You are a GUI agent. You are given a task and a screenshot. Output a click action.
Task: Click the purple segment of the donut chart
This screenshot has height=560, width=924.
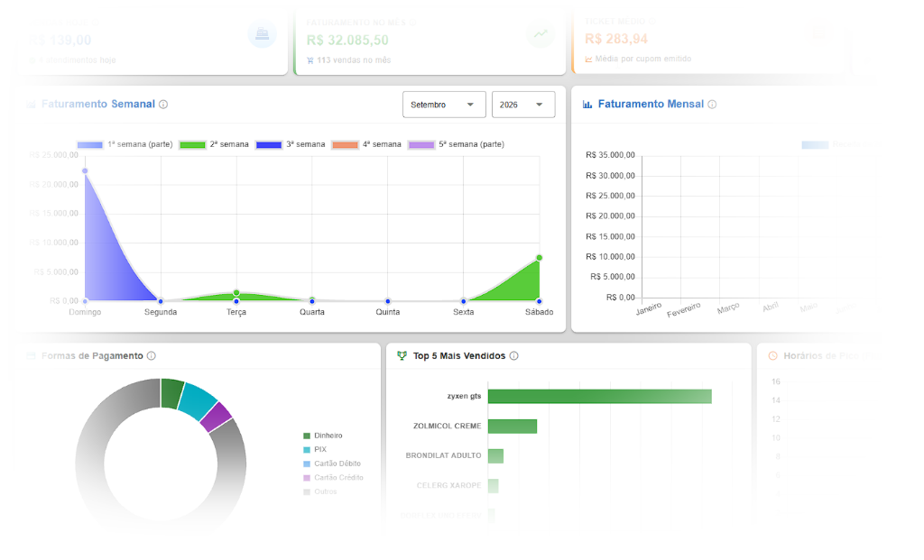click(x=215, y=417)
